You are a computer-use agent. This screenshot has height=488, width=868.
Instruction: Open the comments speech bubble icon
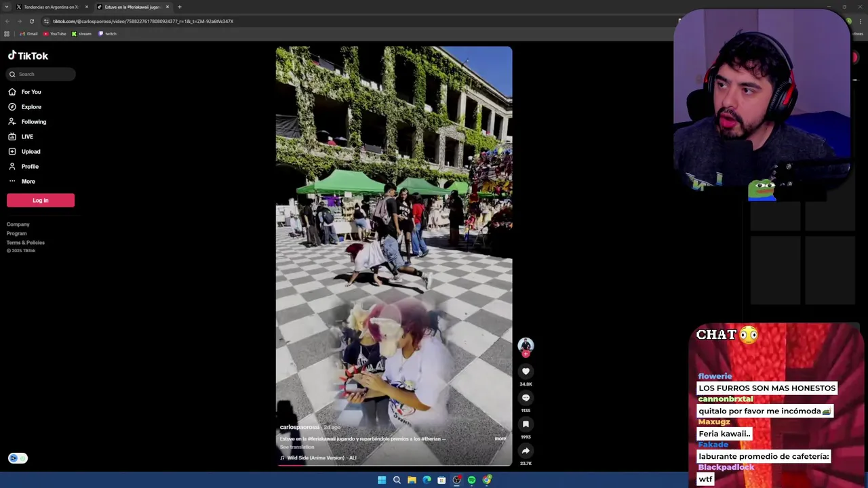[526, 398]
